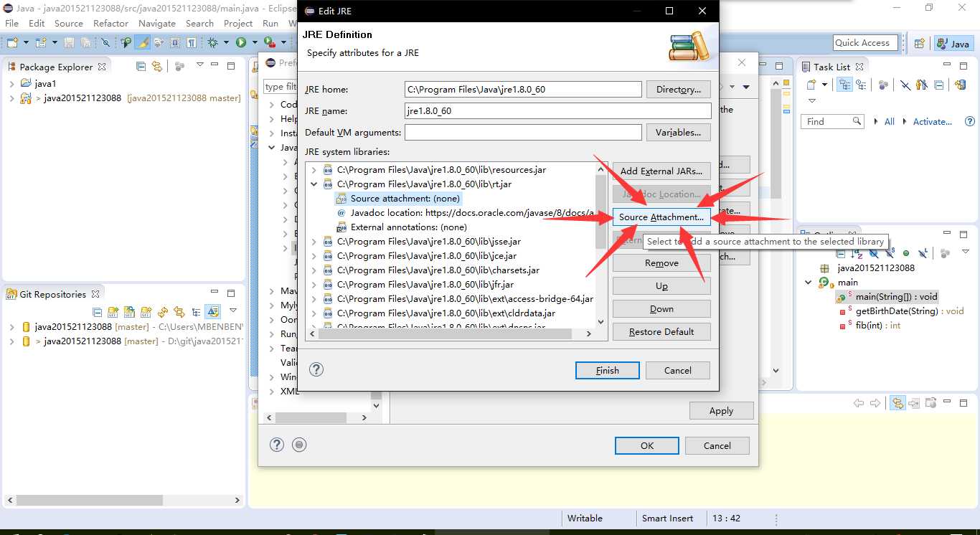Click Add Existing Git Repository icon
Screen dimensions: 980x535
(x=113, y=312)
